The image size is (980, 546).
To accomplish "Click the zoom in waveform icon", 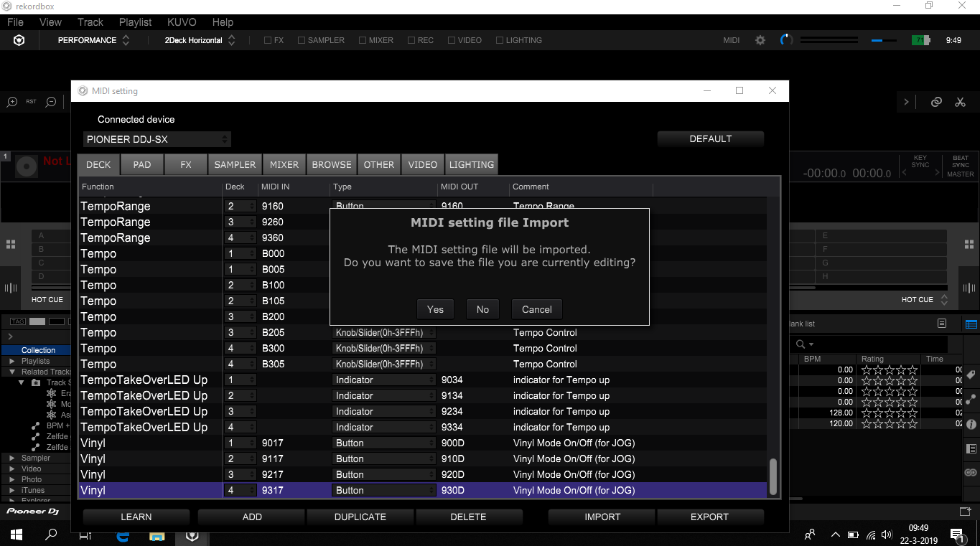I will tap(12, 102).
